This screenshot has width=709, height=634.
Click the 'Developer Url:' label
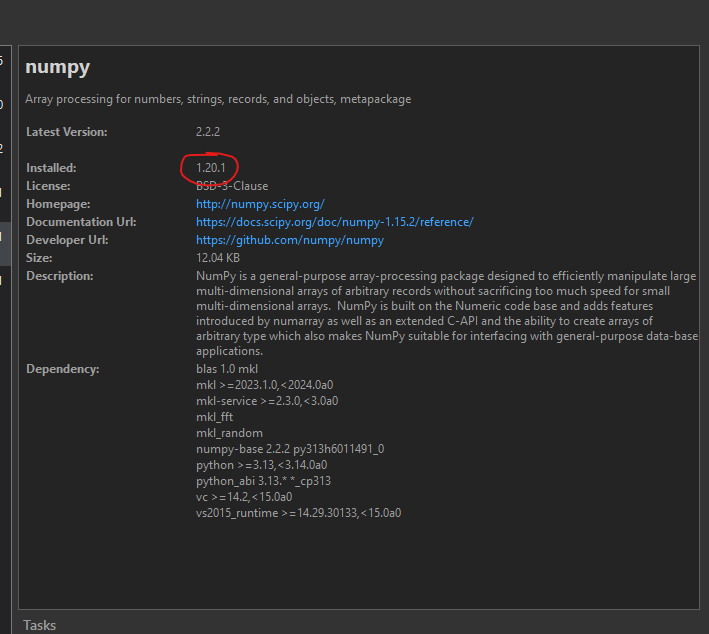tap(67, 240)
